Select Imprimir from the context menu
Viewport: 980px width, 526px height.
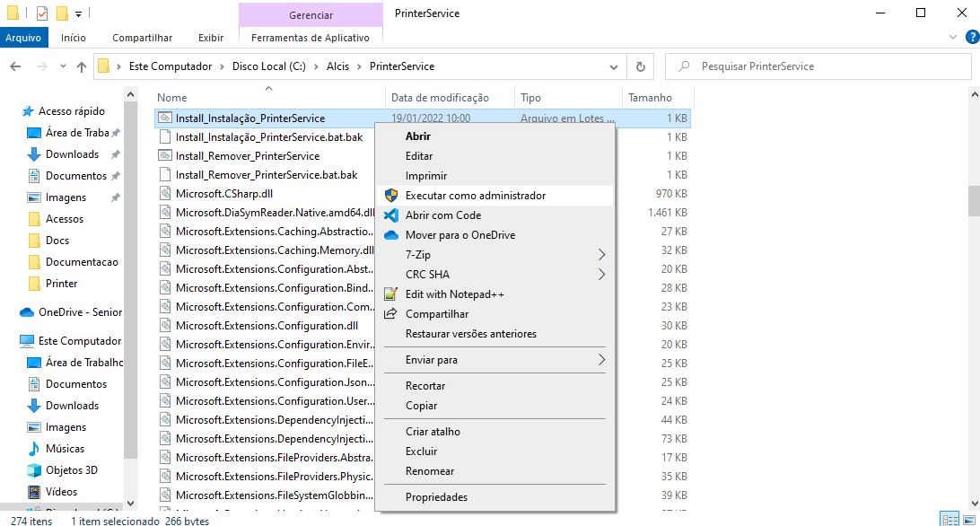tap(426, 176)
